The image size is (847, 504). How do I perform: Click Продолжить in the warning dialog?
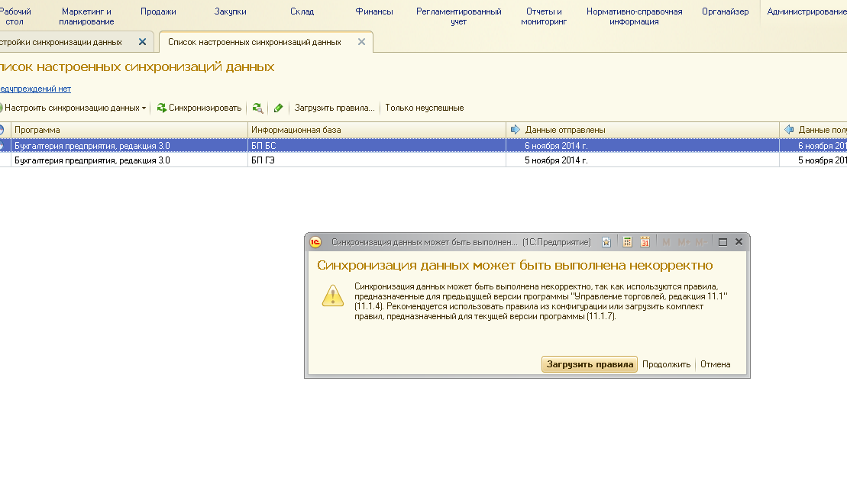point(666,364)
